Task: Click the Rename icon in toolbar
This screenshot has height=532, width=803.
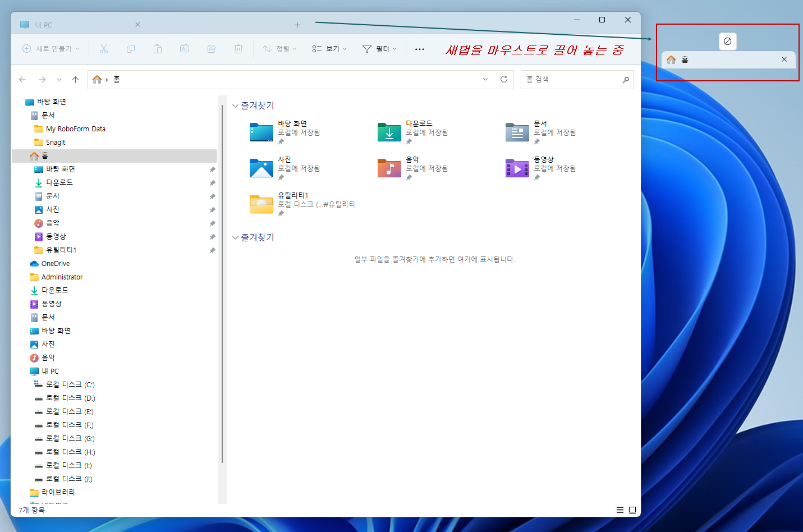Action: 185,49
